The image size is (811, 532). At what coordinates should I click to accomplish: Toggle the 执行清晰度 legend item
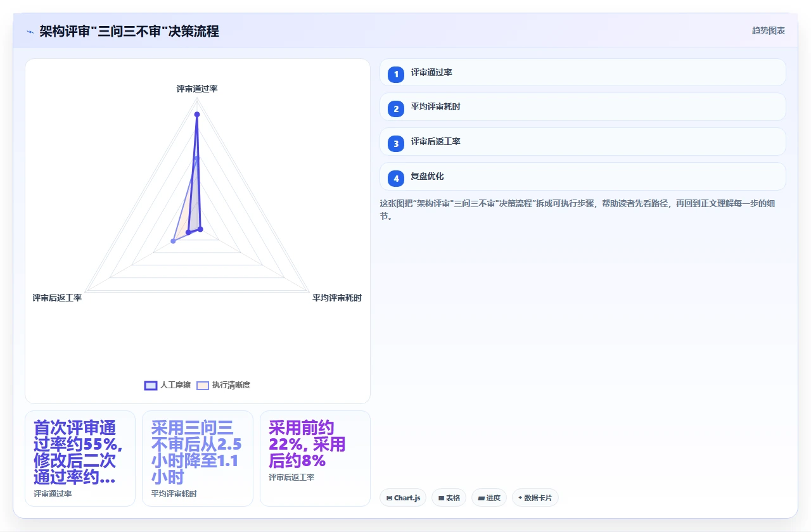(x=223, y=385)
